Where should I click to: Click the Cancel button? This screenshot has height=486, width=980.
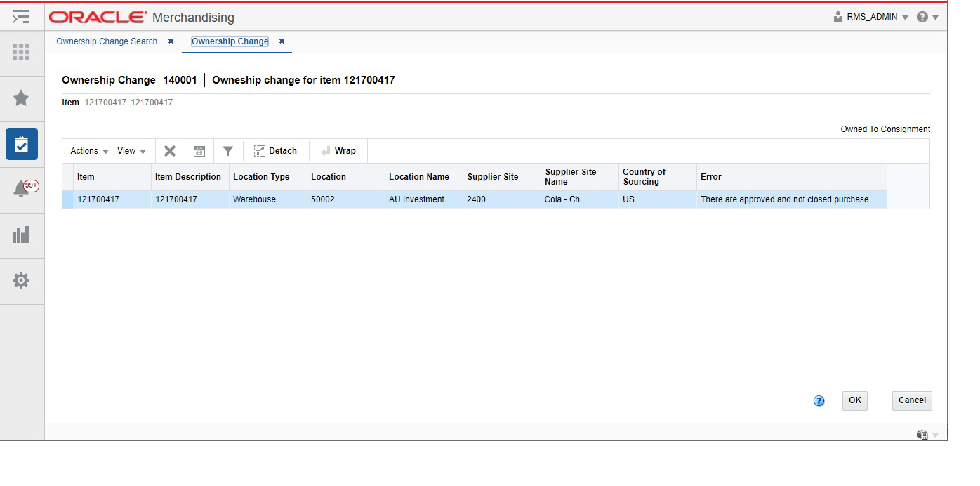click(912, 400)
